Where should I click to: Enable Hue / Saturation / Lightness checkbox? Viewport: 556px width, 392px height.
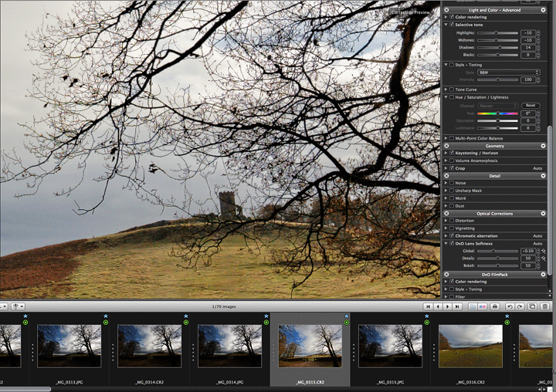point(452,97)
